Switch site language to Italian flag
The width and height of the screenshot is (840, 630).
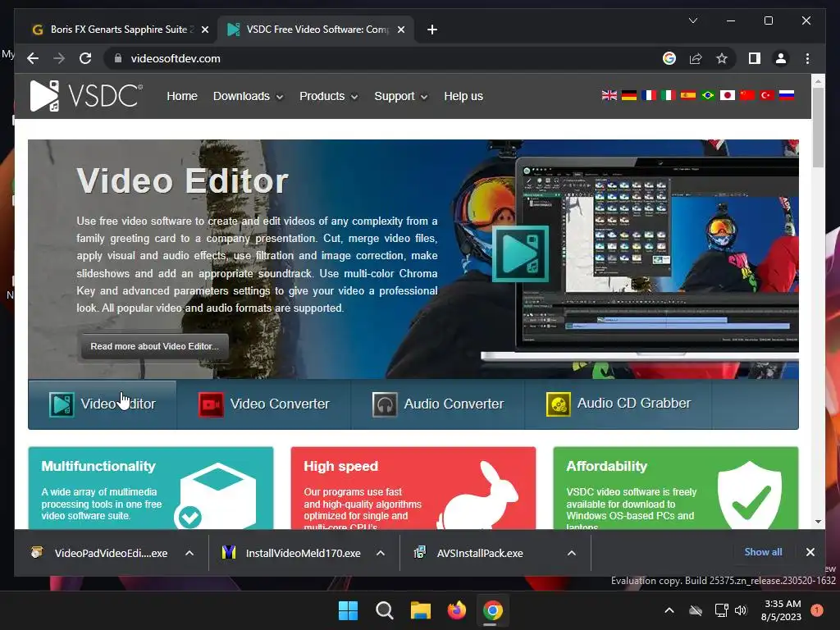(669, 95)
